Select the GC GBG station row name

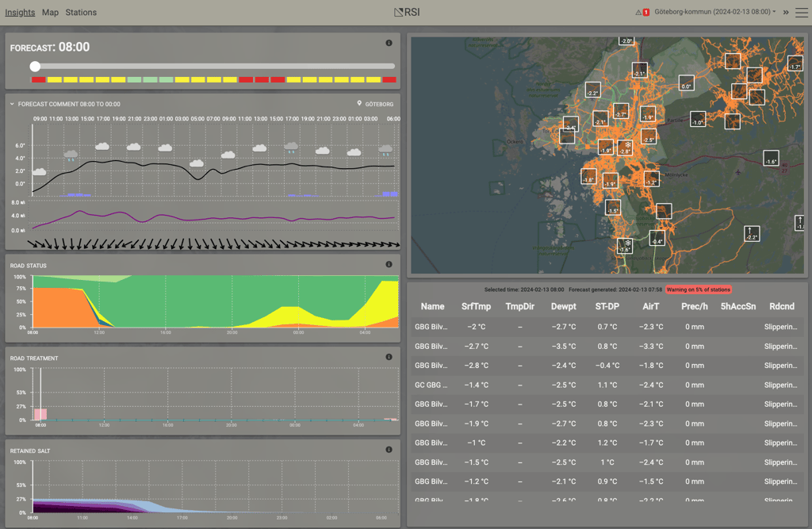point(431,385)
